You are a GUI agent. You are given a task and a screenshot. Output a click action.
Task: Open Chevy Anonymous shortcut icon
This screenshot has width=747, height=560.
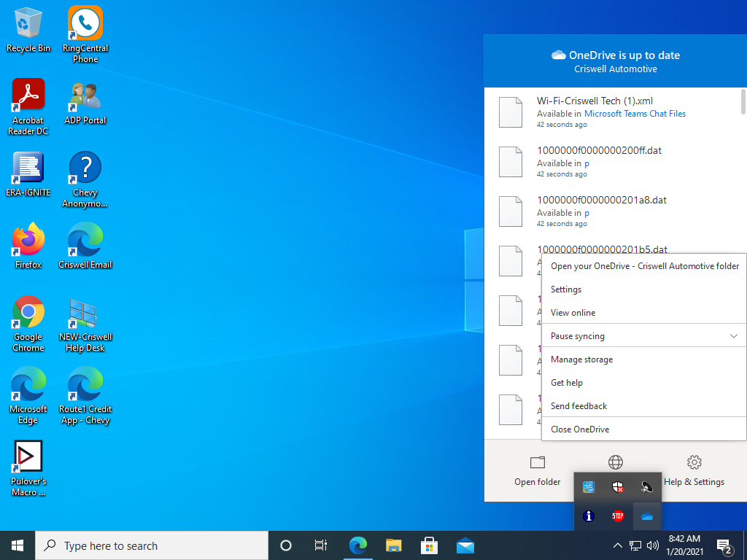pos(85,179)
